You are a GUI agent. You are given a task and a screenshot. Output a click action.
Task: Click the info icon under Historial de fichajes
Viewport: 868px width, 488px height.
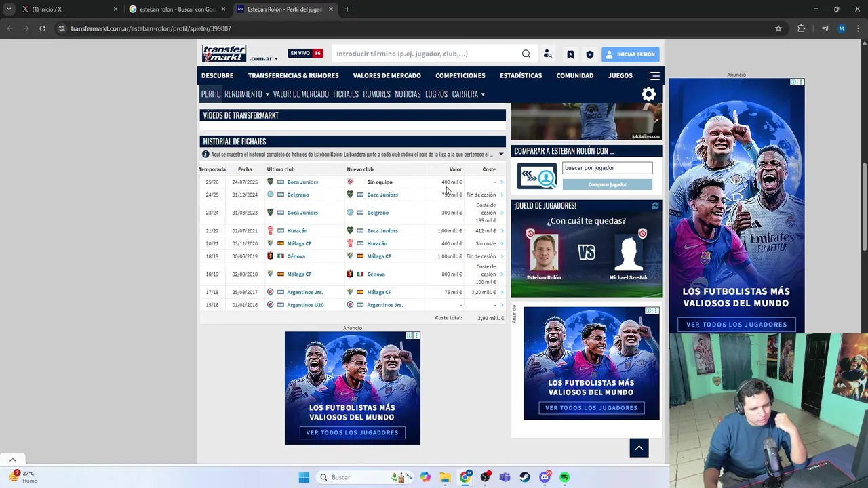[x=205, y=155]
